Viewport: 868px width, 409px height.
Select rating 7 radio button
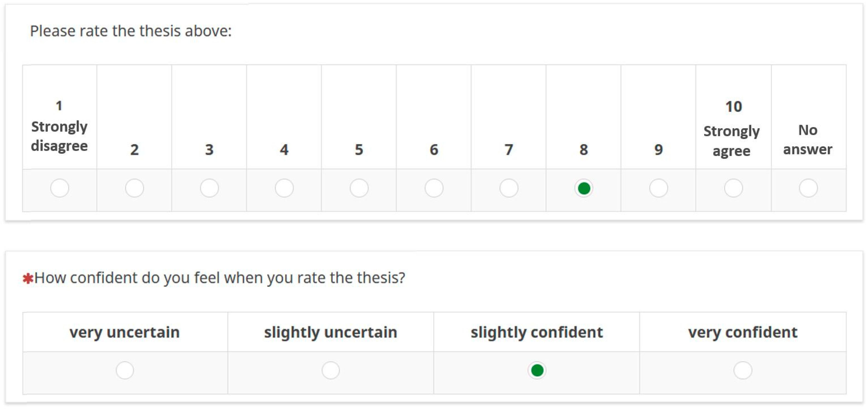tap(509, 188)
